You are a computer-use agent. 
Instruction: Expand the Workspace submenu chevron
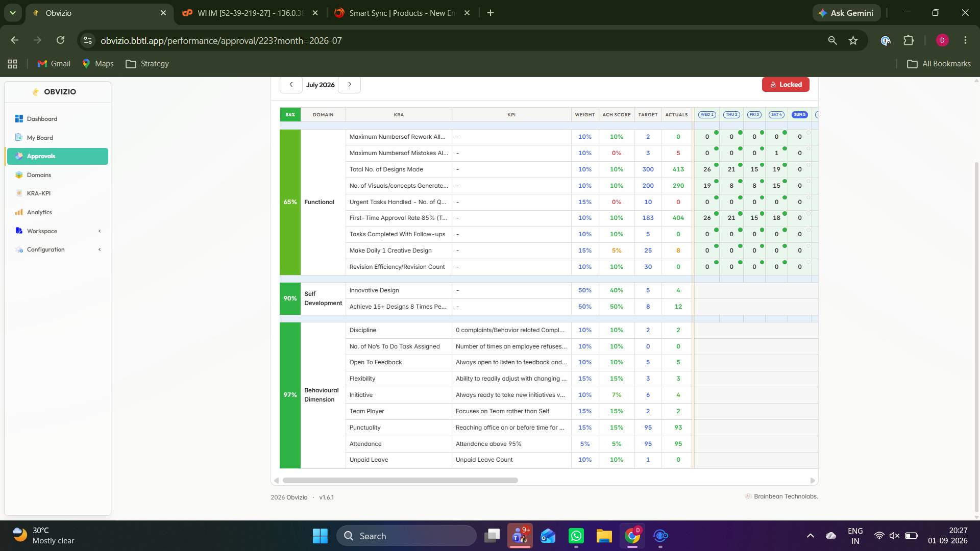[x=100, y=231]
